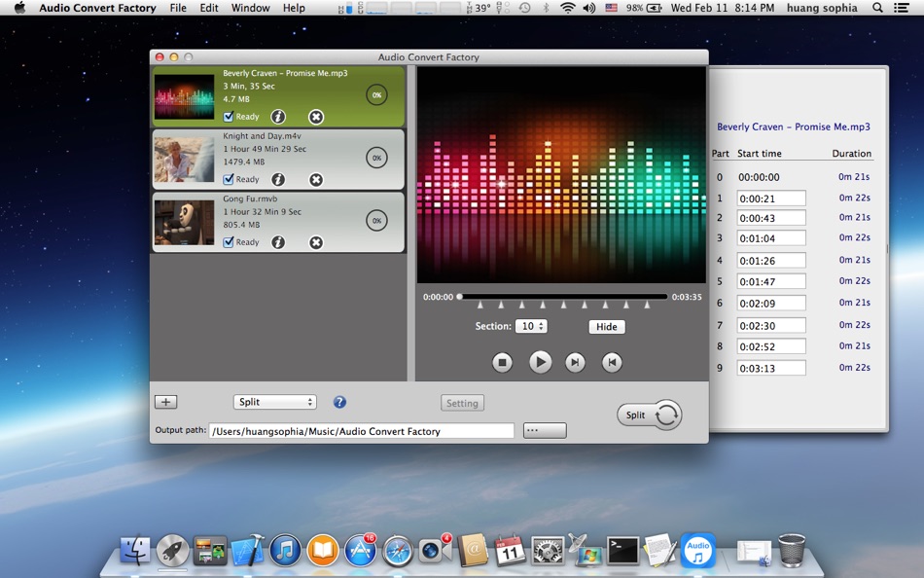924x578 pixels.
Task: Skip to next section button
Action: (x=575, y=362)
